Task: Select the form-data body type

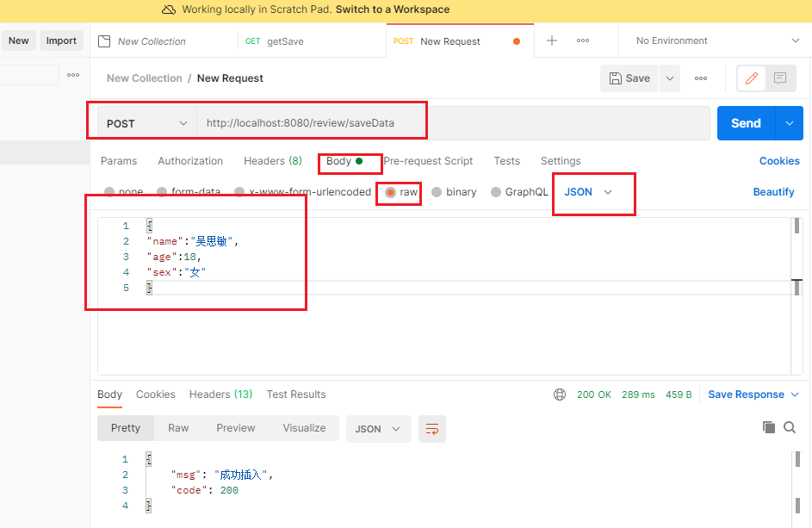Action: coord(162,192)
